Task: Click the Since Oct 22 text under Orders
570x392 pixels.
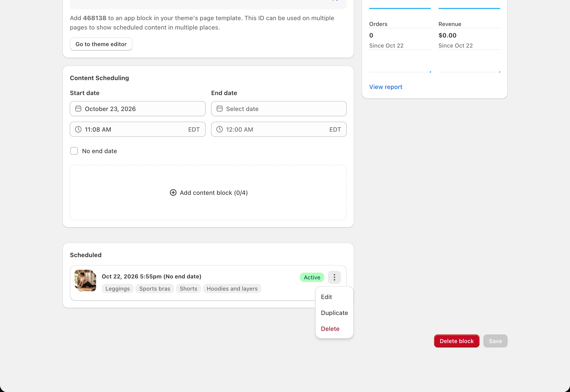Action: (x=386, y=46)
